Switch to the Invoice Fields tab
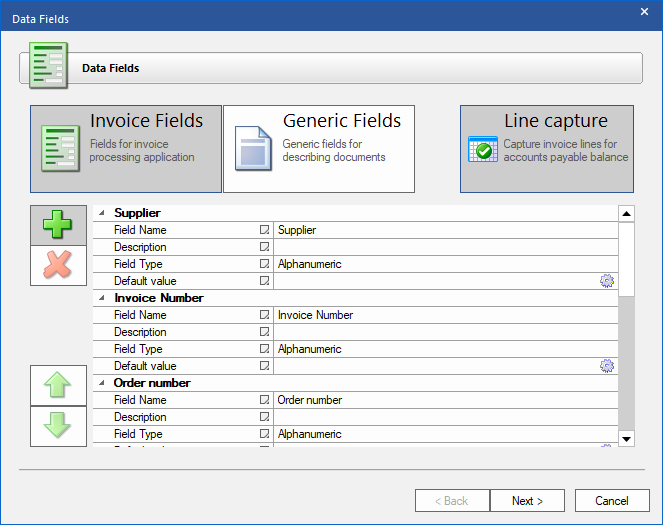The height and width of the screenshot is (525, 663). 126,149
